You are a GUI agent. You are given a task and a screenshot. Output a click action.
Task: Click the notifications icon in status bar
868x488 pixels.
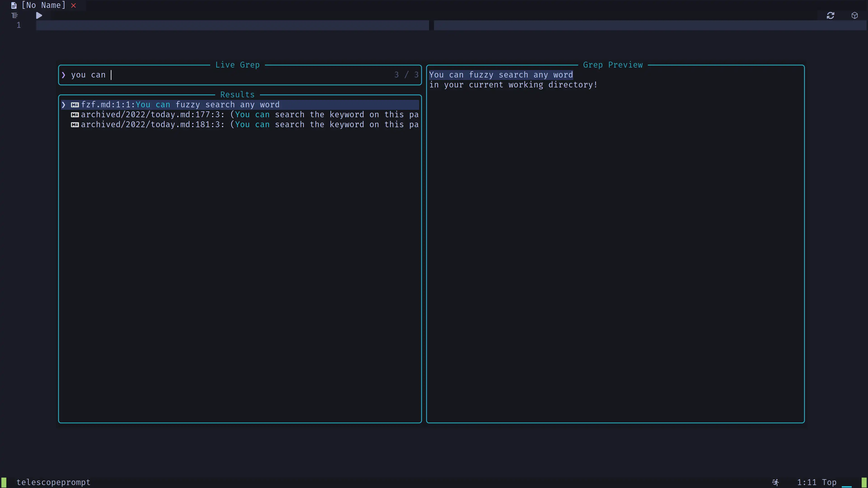tap(775, 481)
